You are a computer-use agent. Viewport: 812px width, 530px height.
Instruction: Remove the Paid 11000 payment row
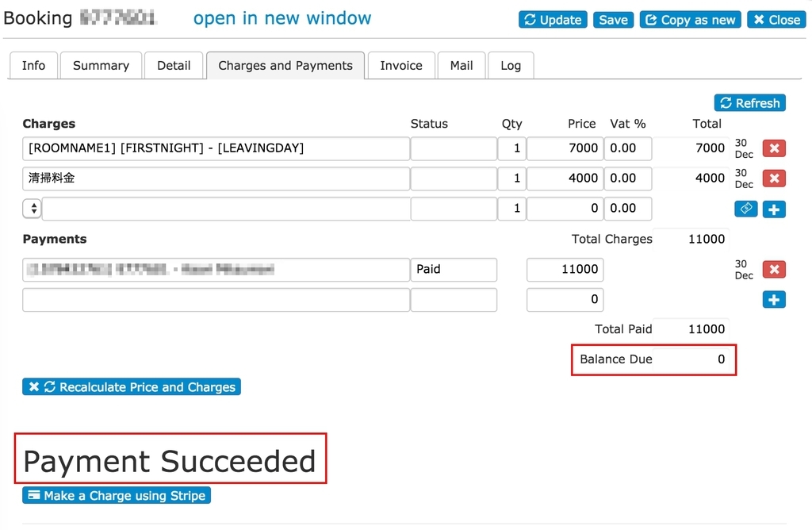click(774, 270)
